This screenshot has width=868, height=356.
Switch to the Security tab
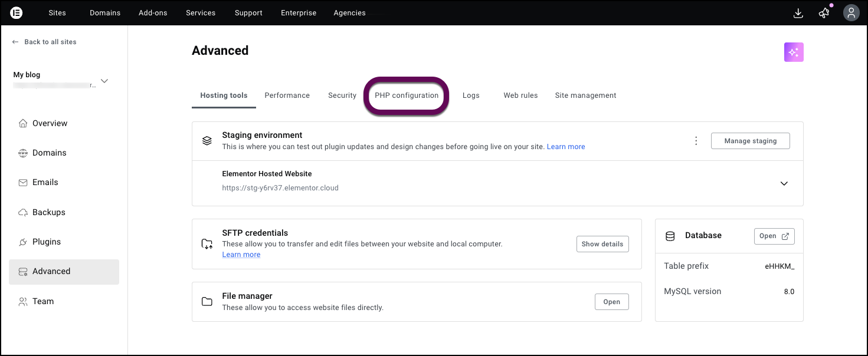click(342, 95)
